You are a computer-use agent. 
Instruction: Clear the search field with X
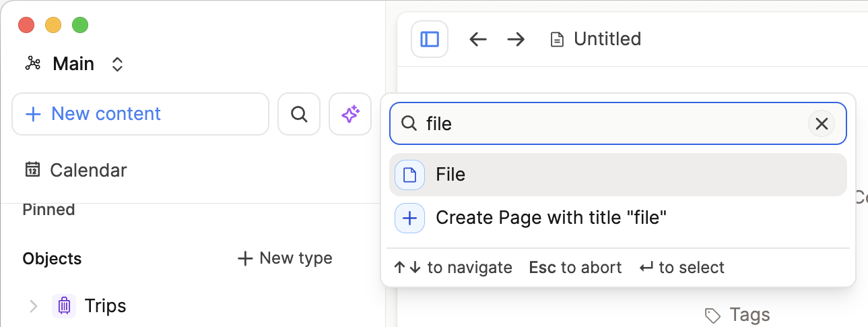point(822,123)
